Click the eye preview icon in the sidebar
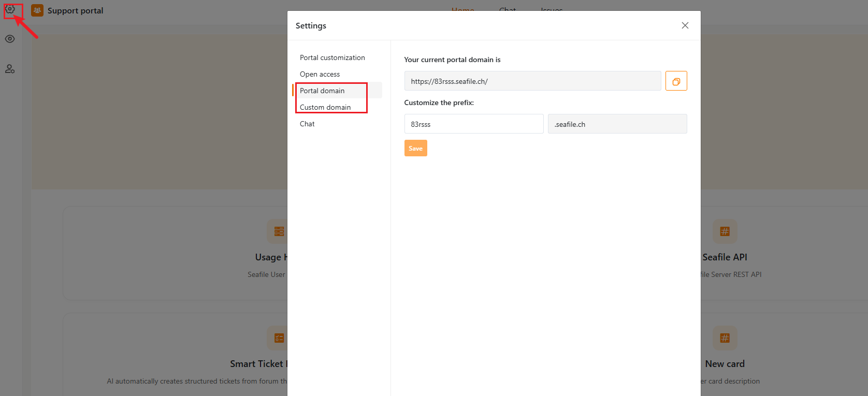 (x=10, y=39)
